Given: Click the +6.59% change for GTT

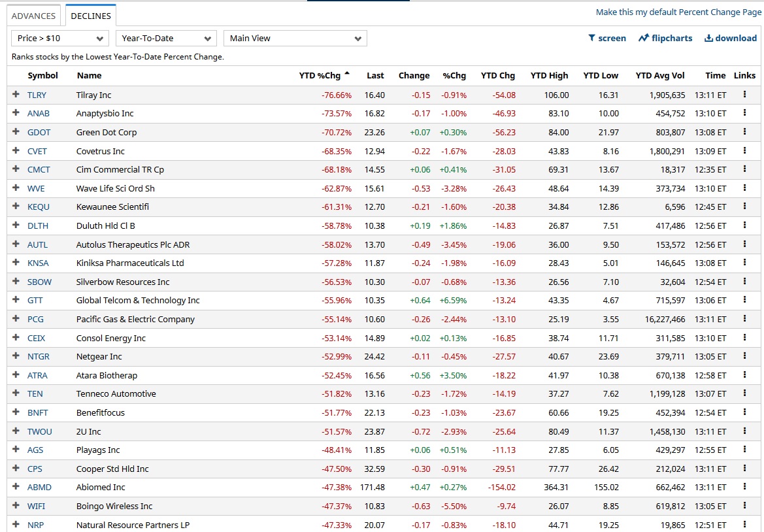Looking at the screenshot, I should point(453,301).
